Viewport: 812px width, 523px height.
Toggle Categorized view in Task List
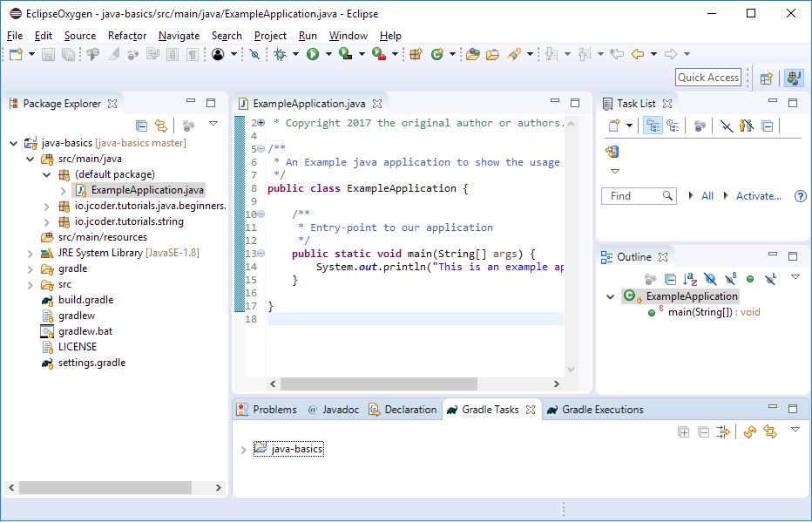(653, 126)
